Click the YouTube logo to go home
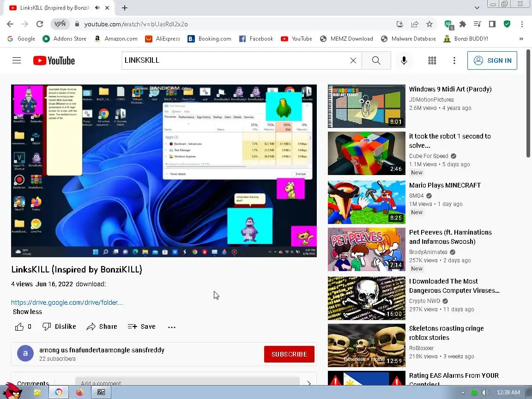532x399 pixels. point(54,60)
